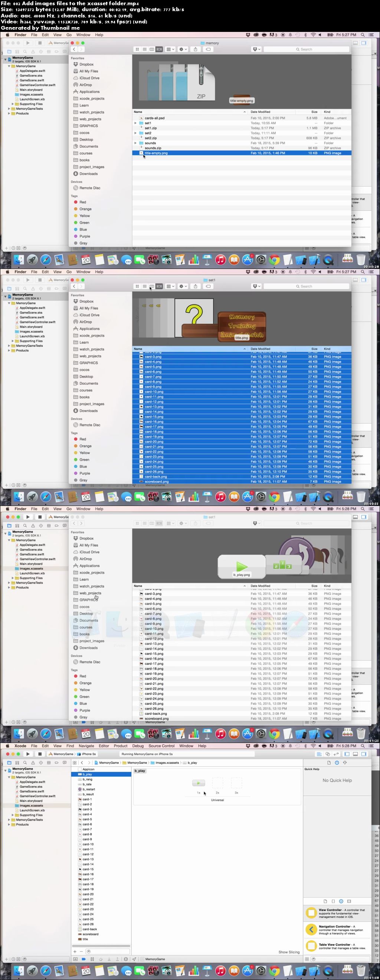Toggle the debug area in the asset catalog toolbar

[x=355, y=754]
